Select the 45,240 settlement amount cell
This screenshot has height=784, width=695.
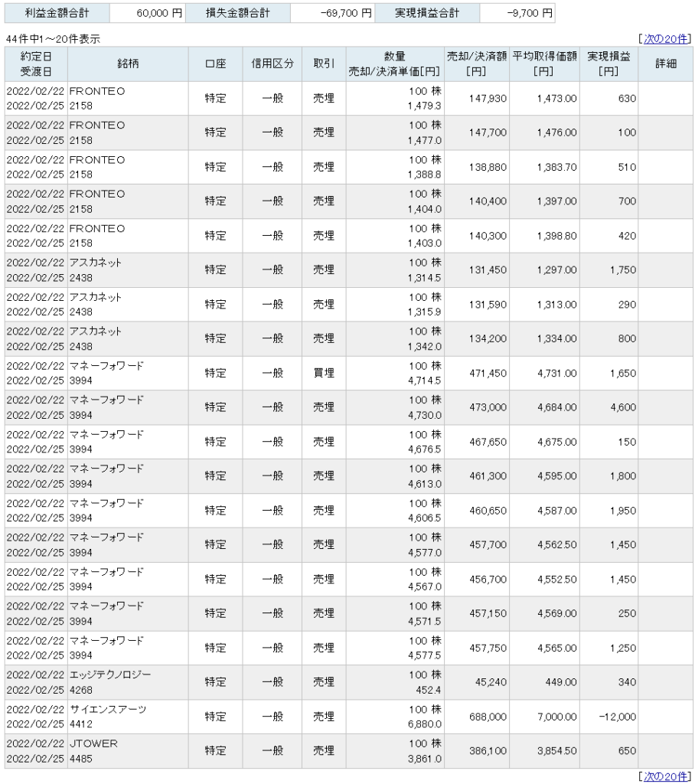pyautogui.click(x=477, y=682)
